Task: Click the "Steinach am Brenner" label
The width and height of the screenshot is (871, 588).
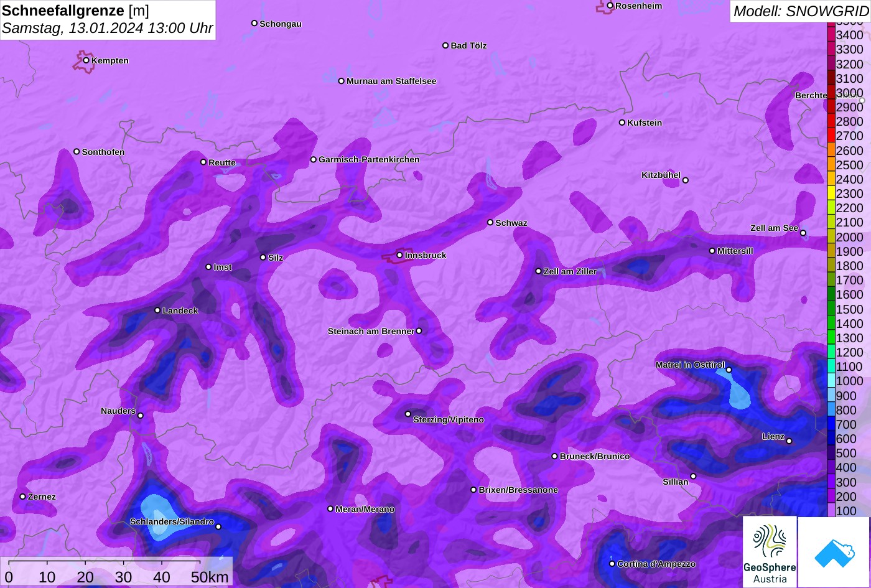Action: click(371, 331)
